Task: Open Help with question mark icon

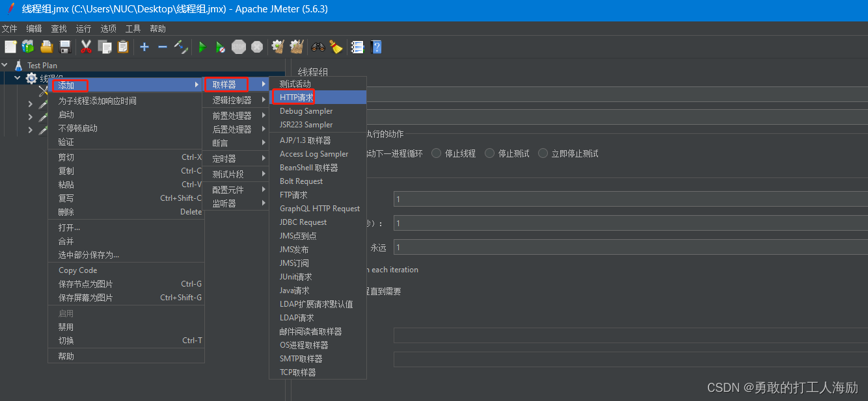Action: click(x=376, y=47)
